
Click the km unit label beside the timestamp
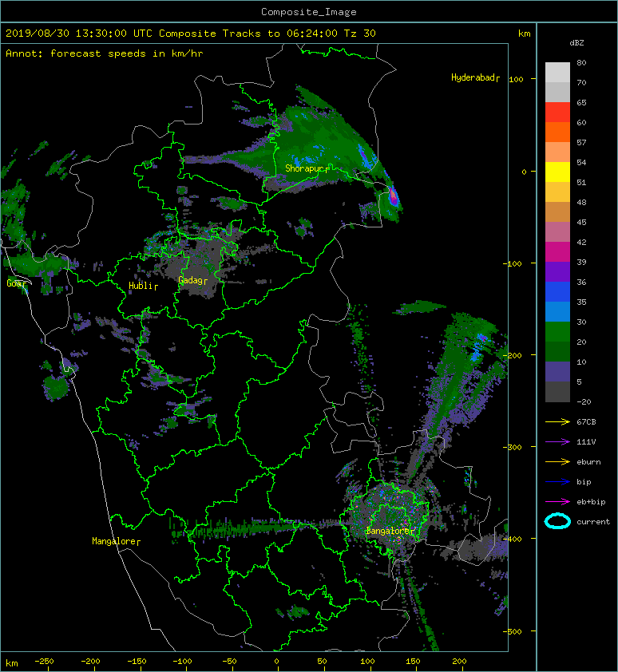525,34
